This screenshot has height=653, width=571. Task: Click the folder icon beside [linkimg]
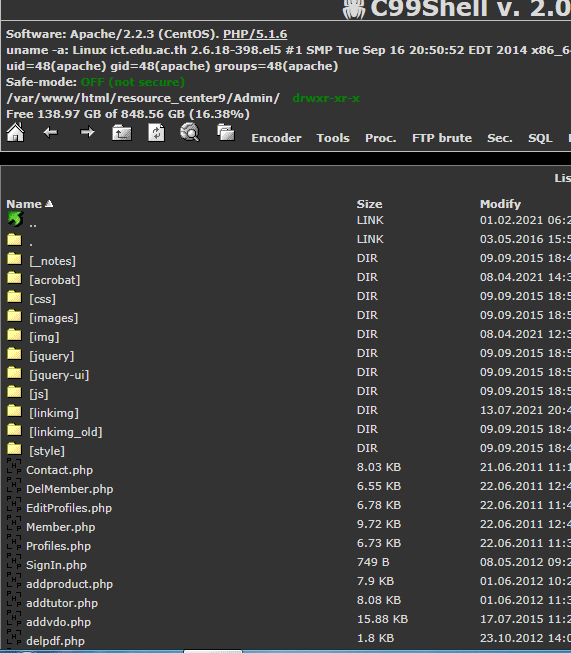(14, 411)
